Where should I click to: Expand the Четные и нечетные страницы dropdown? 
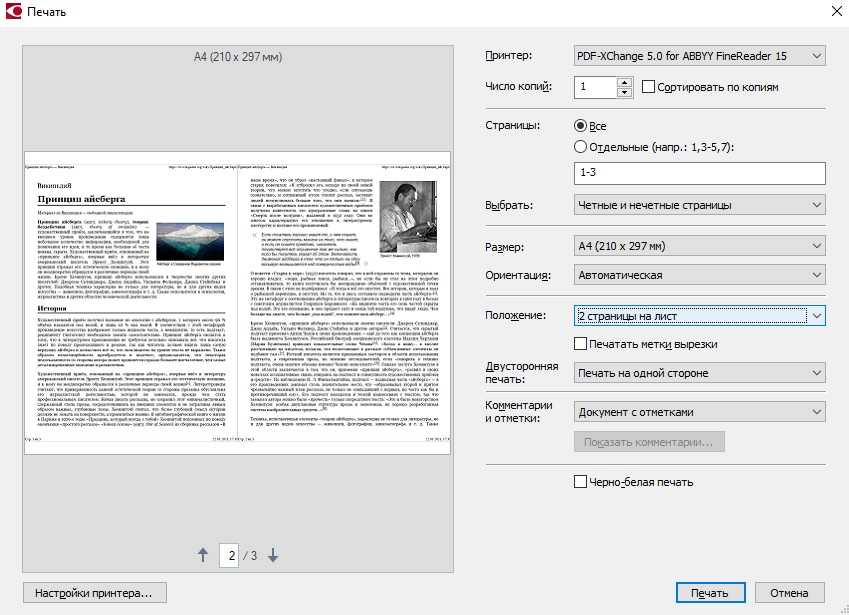(700, 206)
